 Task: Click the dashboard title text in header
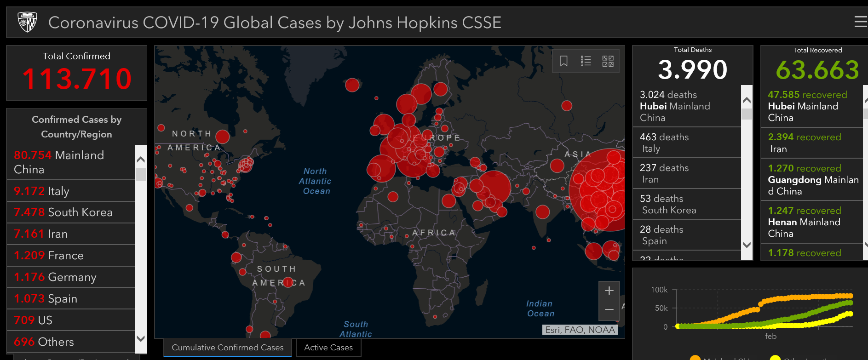pos(275,23)
